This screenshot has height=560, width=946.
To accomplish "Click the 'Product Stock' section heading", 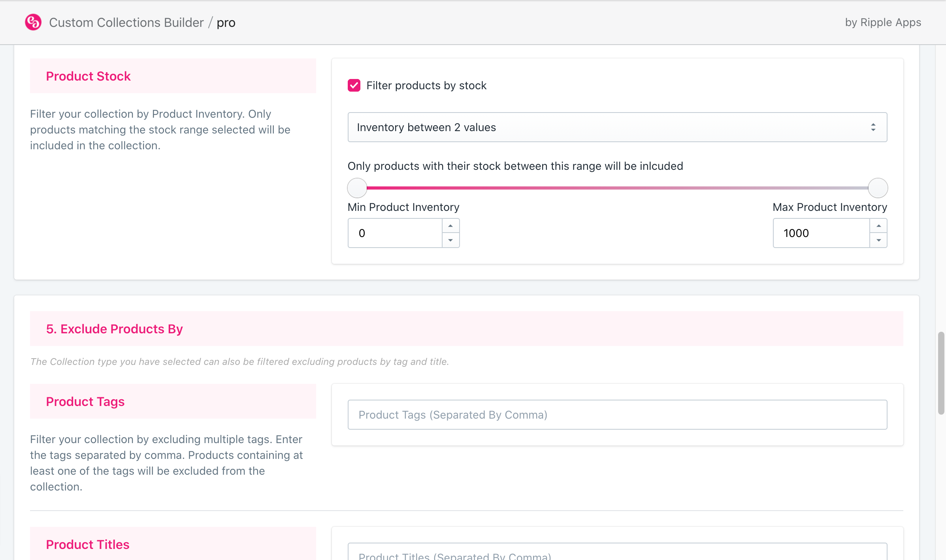I will (88, 76).
